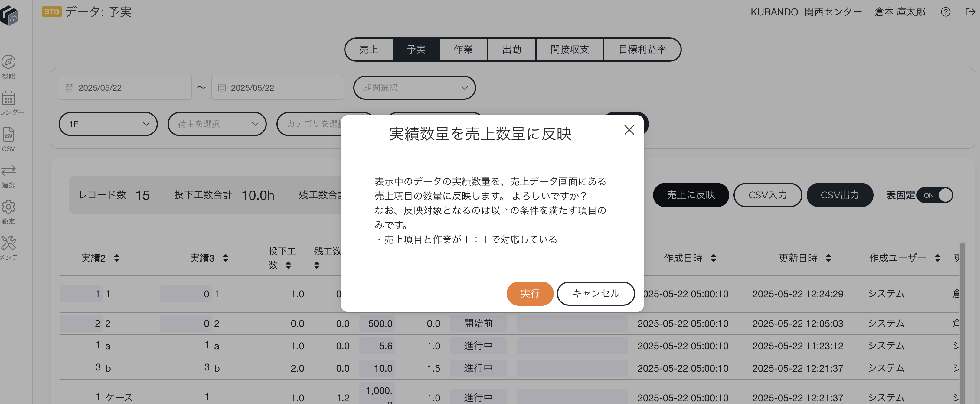The height and width of the screenshot is (404, 980).
Task: Click the レコード数 15 summary
Action: click(114, 195)
